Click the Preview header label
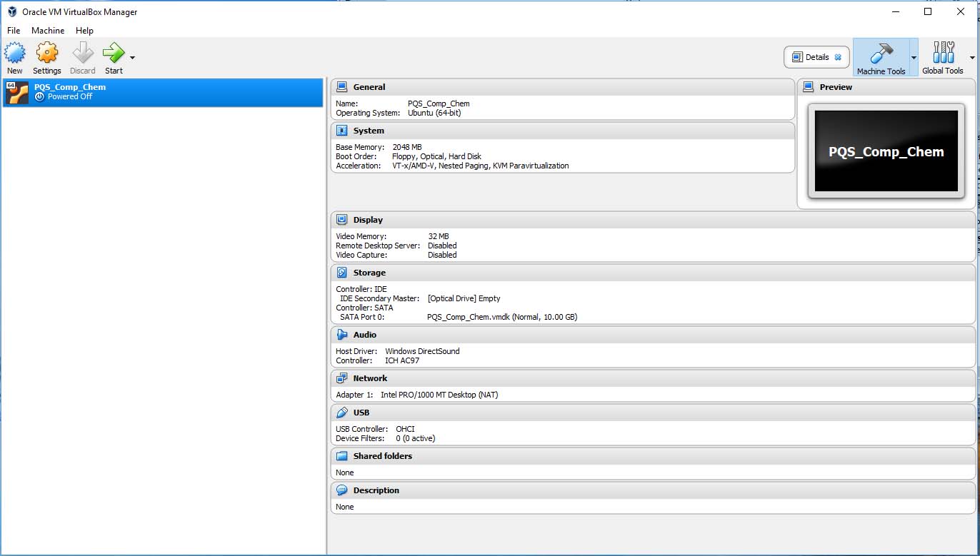Viewport: 980px width, 556px height. pos(836,87)
